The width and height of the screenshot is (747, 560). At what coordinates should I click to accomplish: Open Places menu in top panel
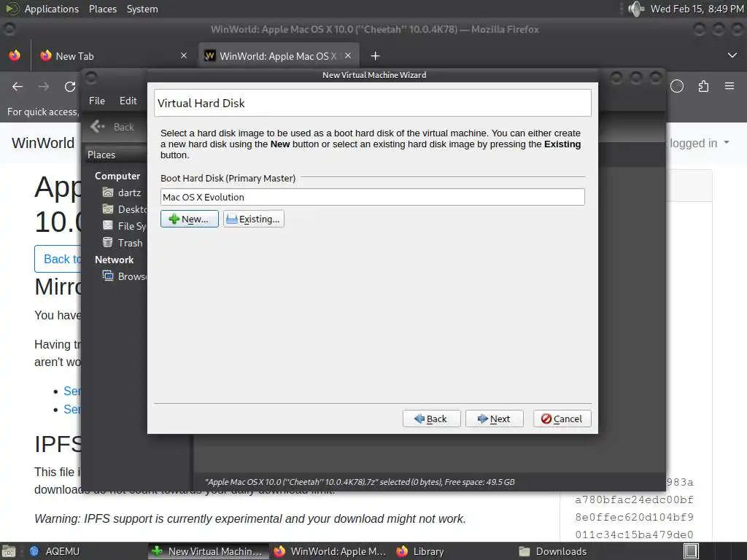[103, 9]
